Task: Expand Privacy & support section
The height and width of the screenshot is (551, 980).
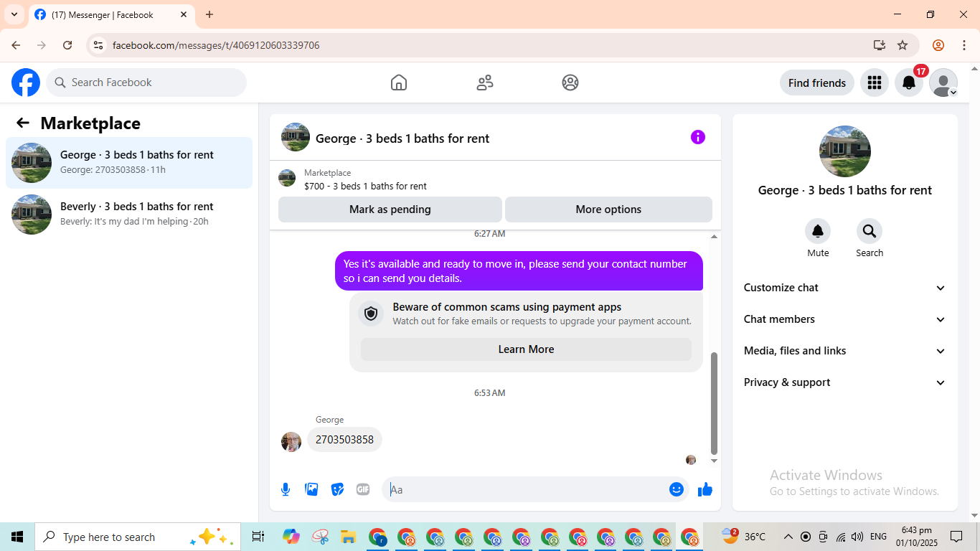Action: click(845, 382)
